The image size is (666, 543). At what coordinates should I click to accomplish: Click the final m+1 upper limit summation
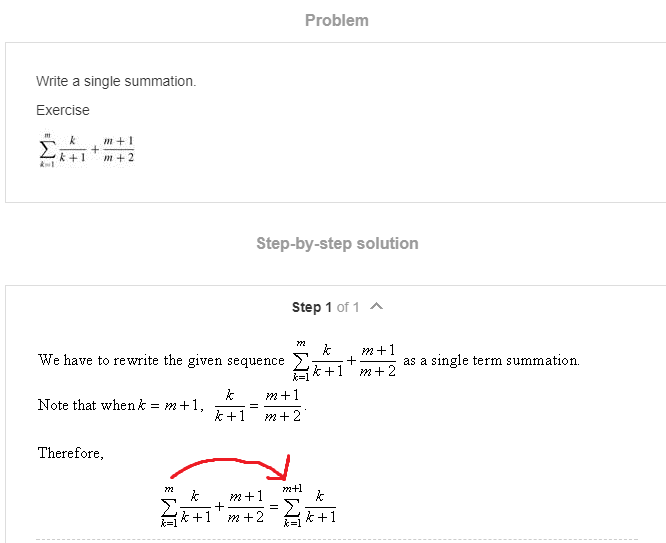(310, 506)
